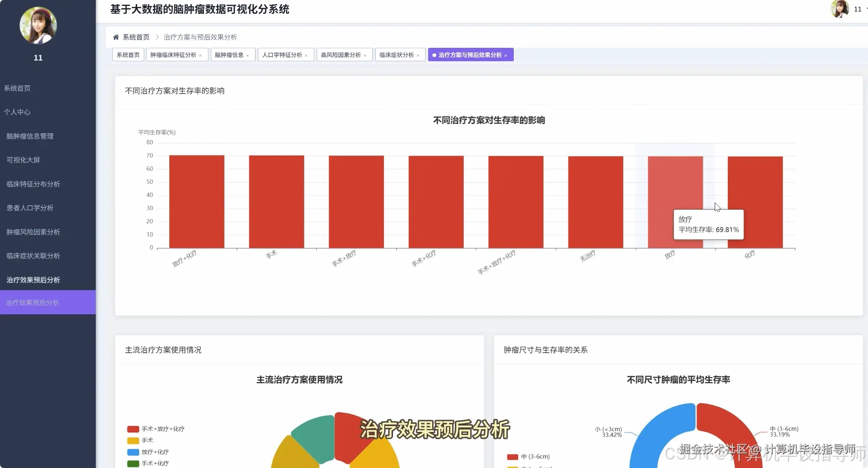Click the 系统首页 breadcrumb link
The width and height of the screenshot is (868, 468).
[x=136, y=37]
